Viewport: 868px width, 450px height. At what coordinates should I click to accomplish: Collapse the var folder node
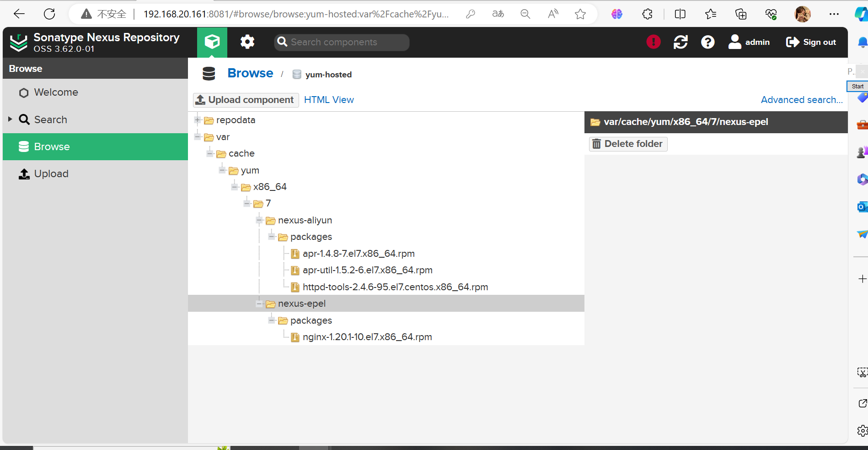tap(198, 137)
